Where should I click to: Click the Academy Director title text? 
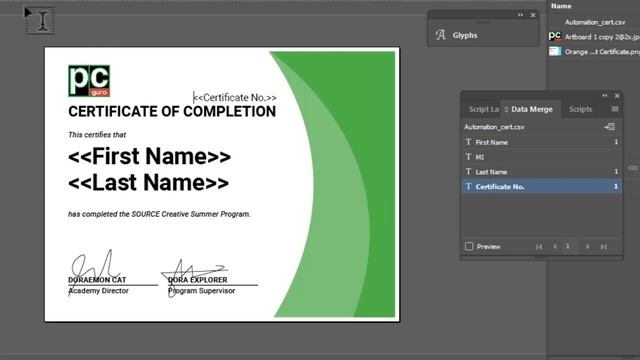98,291
